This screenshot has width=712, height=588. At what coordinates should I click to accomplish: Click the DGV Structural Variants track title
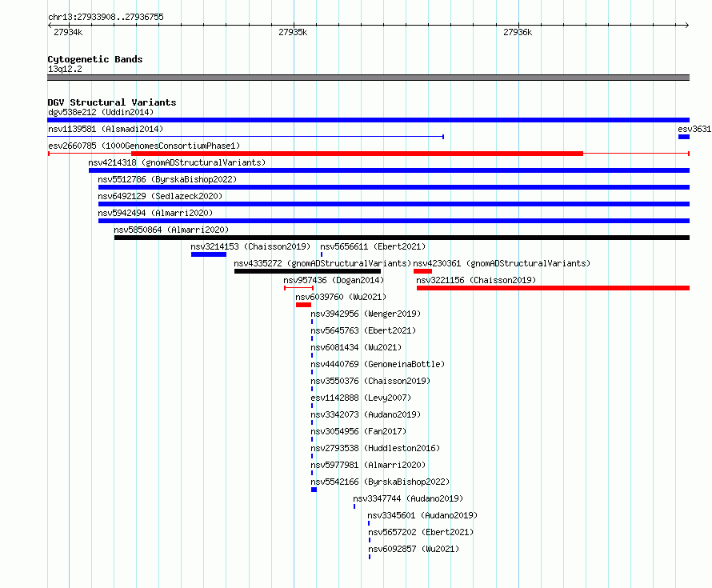click(112, 102)
